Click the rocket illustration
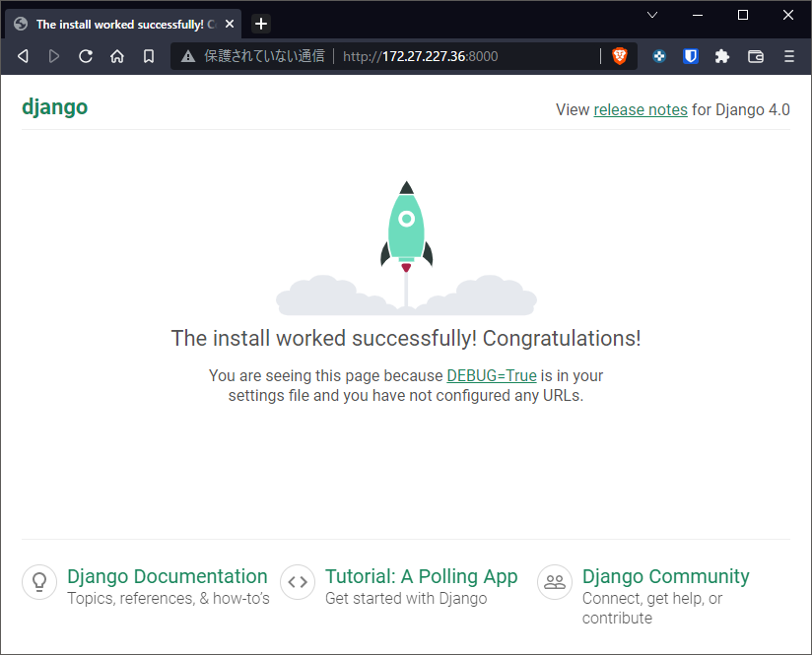The image size is (812, 655). 407,247
